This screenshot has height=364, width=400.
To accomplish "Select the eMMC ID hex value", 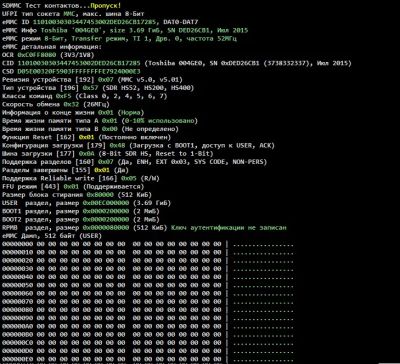I will pos(96,22).
